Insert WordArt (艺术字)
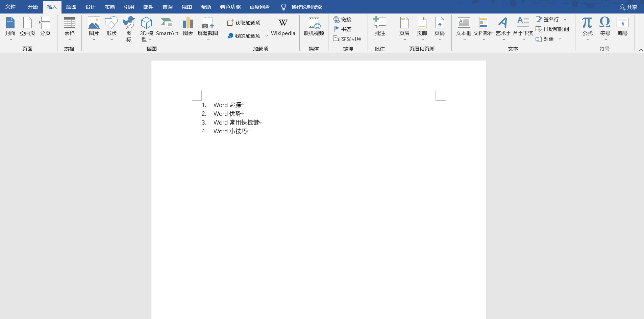The width and height of the screenshot is (644, 319). tap(503, 29)
